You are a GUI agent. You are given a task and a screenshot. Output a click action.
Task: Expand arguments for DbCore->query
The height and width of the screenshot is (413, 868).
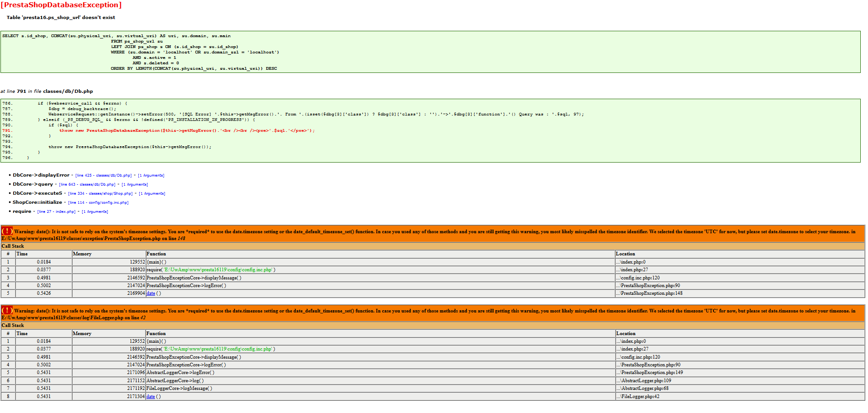135,184
